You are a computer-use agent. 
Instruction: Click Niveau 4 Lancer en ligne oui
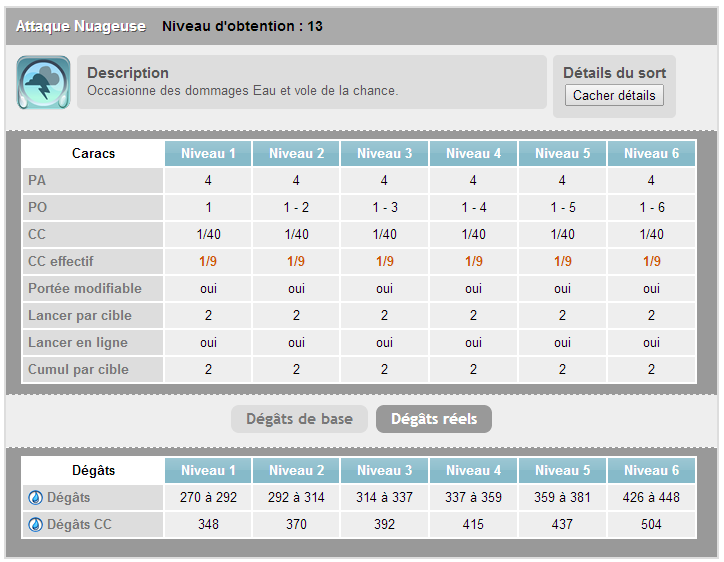pyautogui.click(x=473, y=343)
